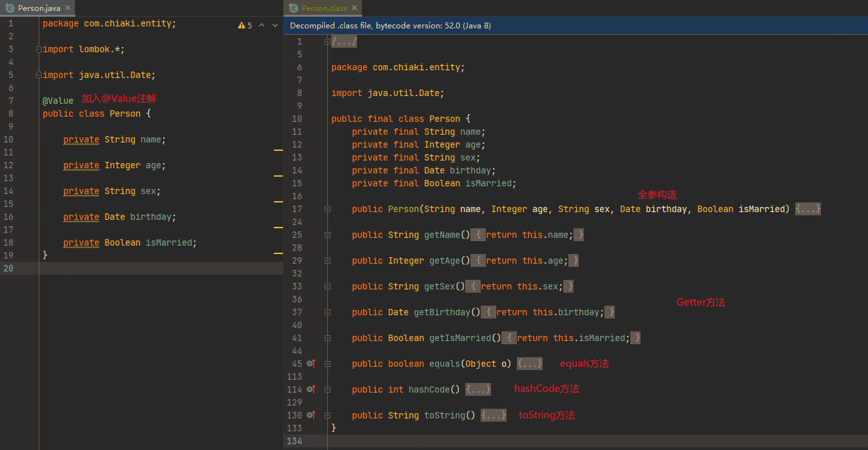
Task: Close the Person.java tab
Action: 68,8
